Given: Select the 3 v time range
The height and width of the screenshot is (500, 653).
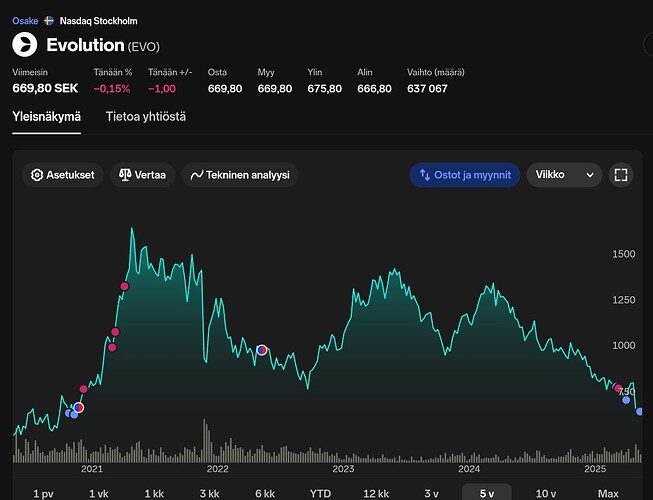Looking at the screenshot, I should (x=431, y=494).
